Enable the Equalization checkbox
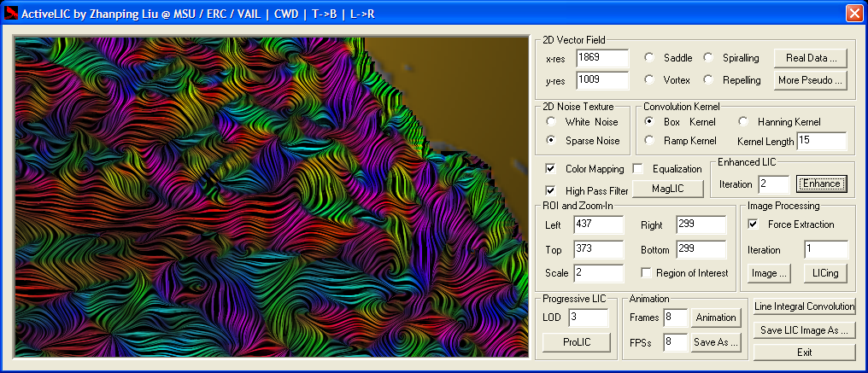The height and width of the screenshot is (373, 868). [637, 168]
